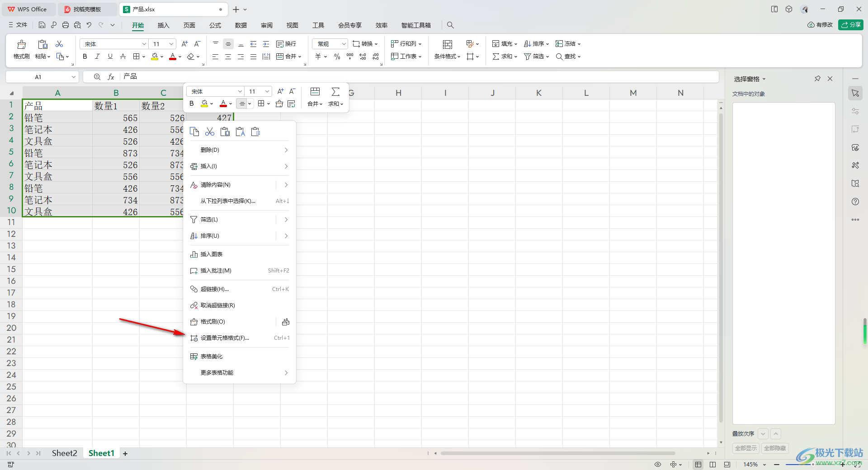This screenshot has width=868, height=470.
Task: Toggle center vertical alignment in ribbon
Action: click(228, 44)
